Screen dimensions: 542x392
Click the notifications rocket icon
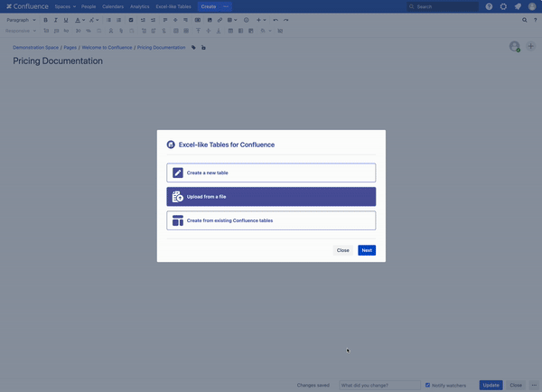point(518,6)
